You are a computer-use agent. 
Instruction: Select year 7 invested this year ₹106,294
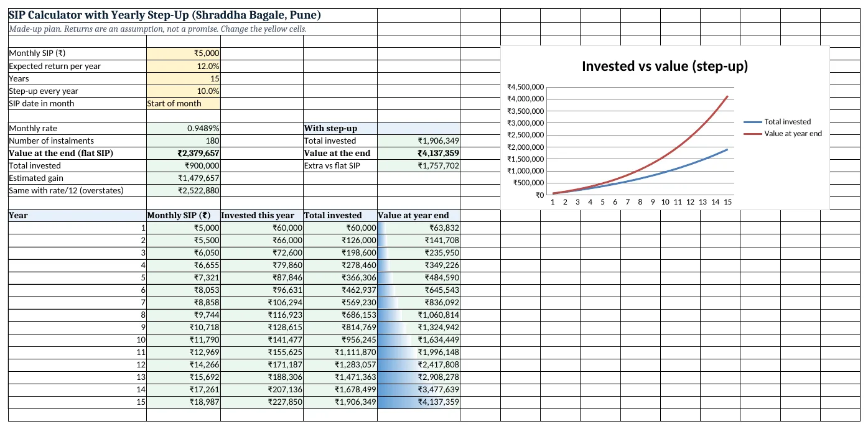(x=261, y=303)
